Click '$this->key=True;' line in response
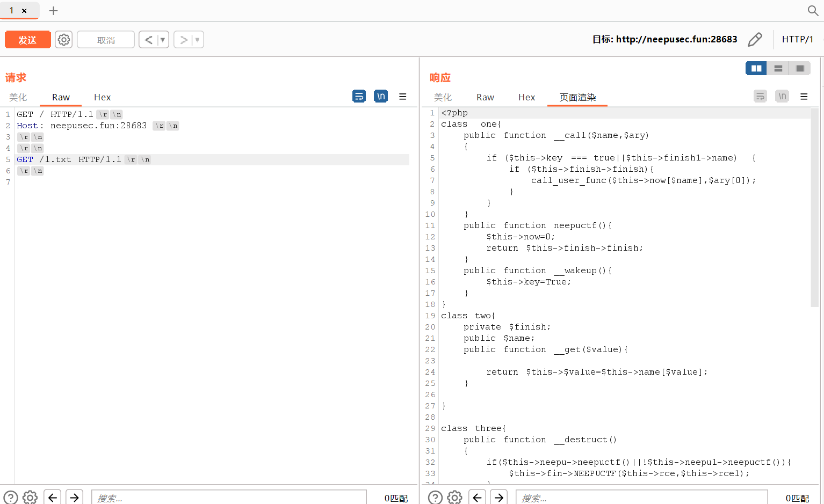Image resolution: width=824 pixels, height=504 pixels. (529, 282)
